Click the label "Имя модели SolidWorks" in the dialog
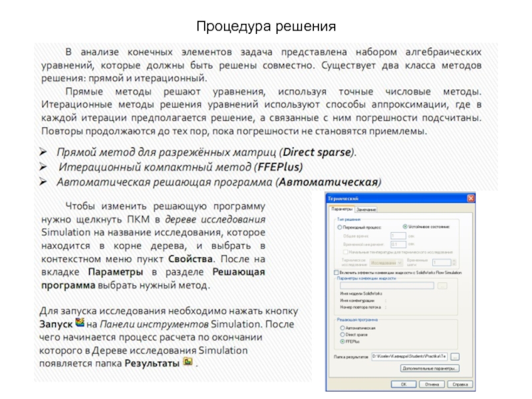 (x=361, y=293)
